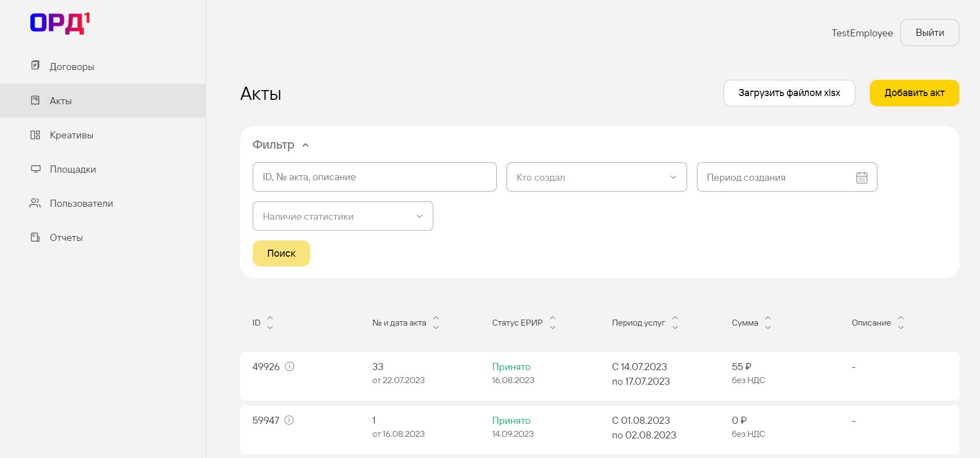Click the Акты sidebar icon
The height and width of the screenshot is (458, 980).
35,100
